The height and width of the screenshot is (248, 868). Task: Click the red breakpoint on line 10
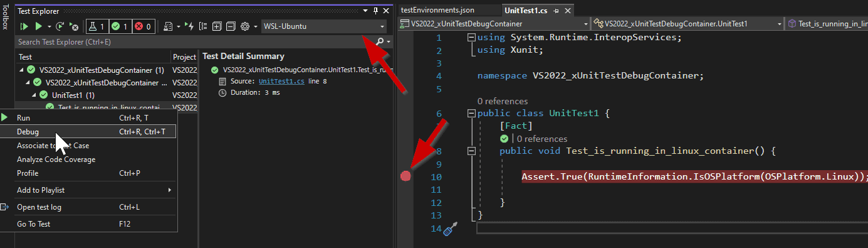coord(405,176)
